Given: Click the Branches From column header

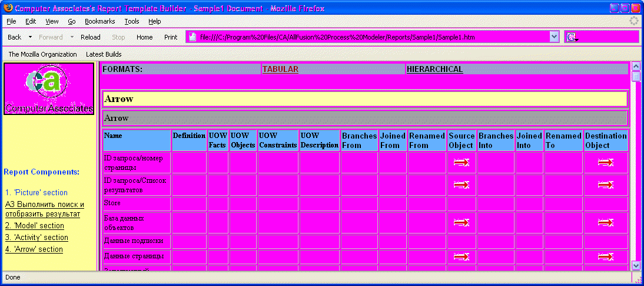Looking at the screenshot, I should (x=359, y=140).
